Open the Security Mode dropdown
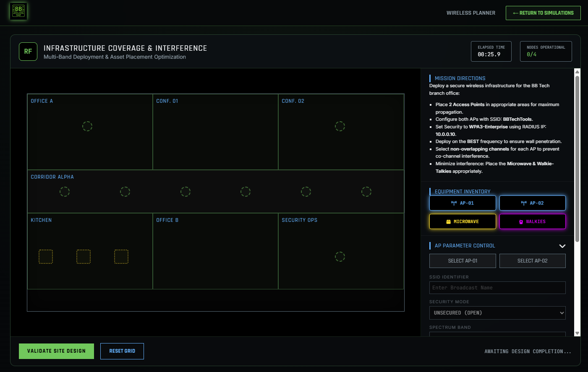 (497, 313)
